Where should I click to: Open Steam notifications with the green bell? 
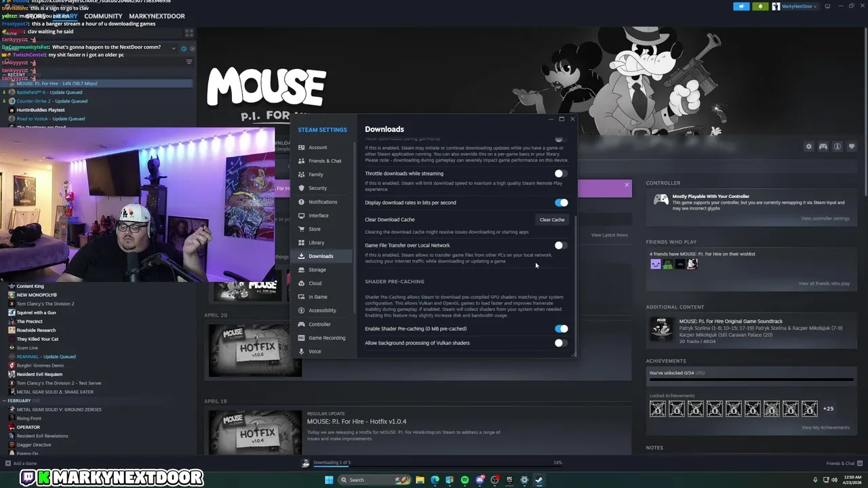click(760, 6)
